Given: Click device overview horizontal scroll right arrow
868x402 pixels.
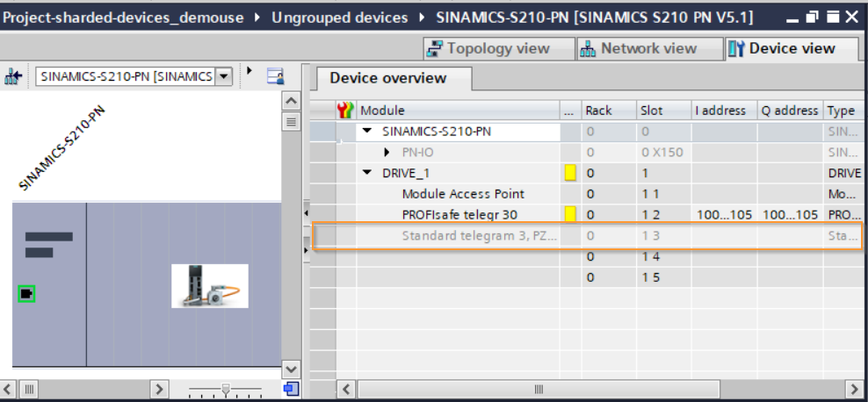Looking at the screenshot, I should coord(854,388).
